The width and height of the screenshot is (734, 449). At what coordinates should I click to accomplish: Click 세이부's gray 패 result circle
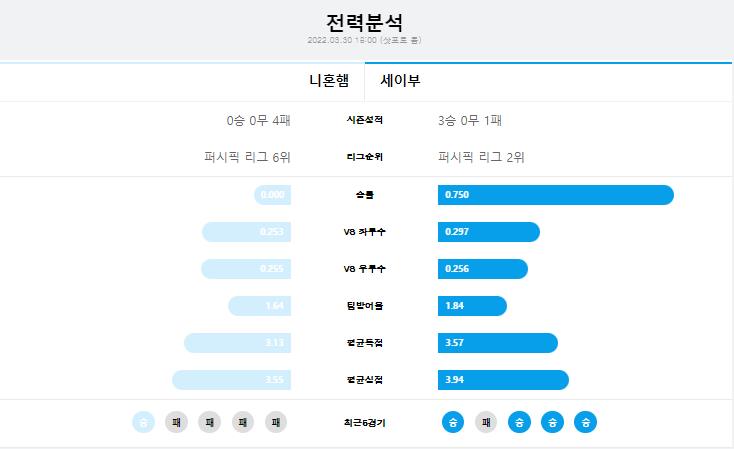click(x=486, y=422)
